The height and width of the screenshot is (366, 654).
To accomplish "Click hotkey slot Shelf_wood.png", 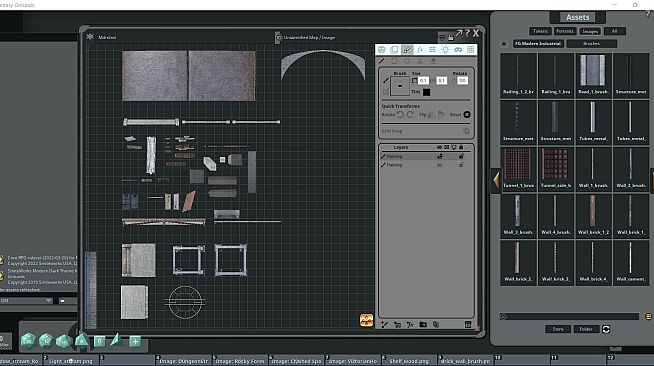I will click(x=409, y=361).
